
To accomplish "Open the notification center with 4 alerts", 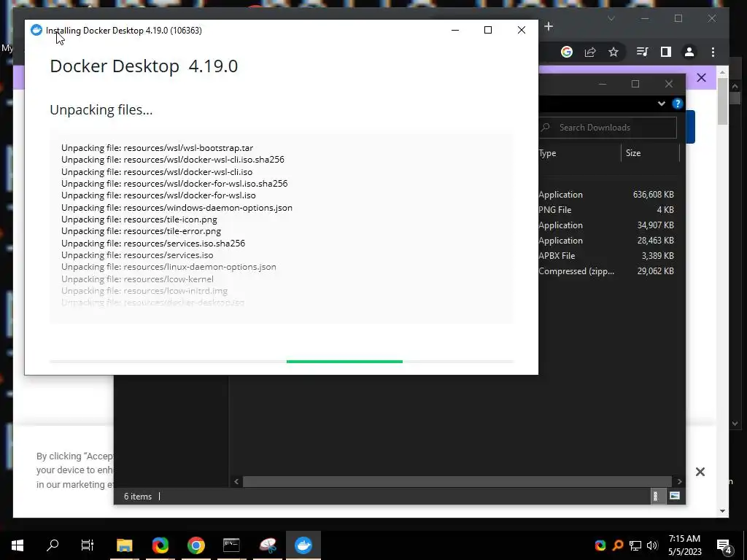I will point(724,545).
